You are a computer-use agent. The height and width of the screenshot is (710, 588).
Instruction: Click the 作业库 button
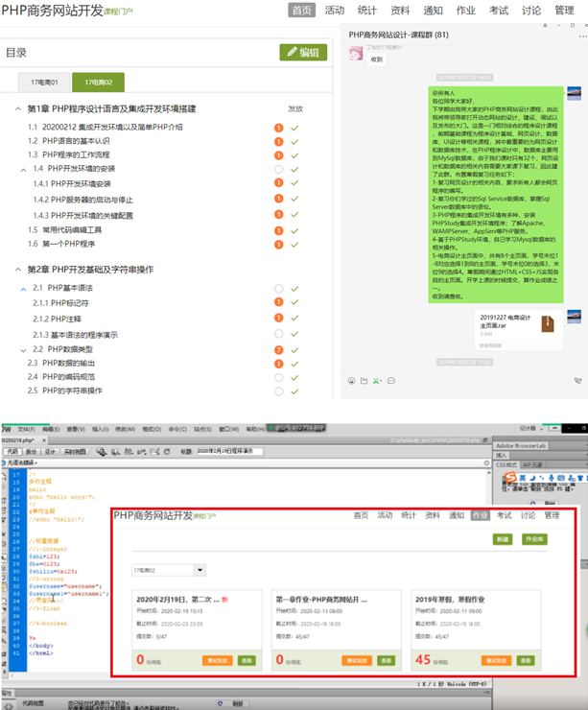pos(534,539)
